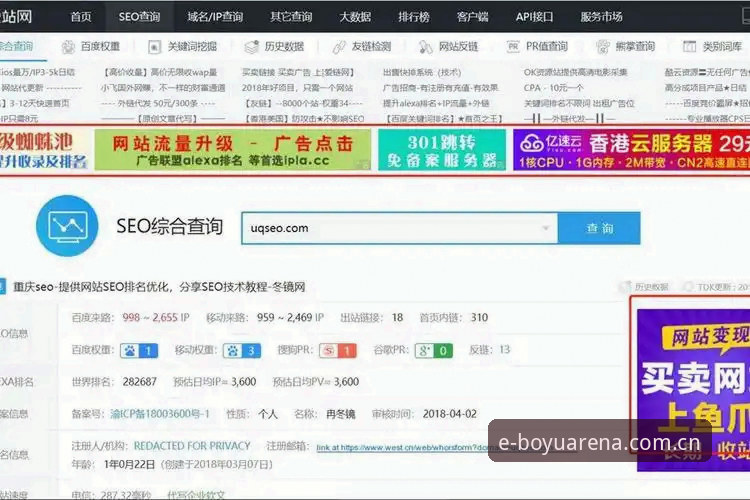Switch to 百度权重 tab
Screen dimensions: 750x500
[x=100, y=46]
